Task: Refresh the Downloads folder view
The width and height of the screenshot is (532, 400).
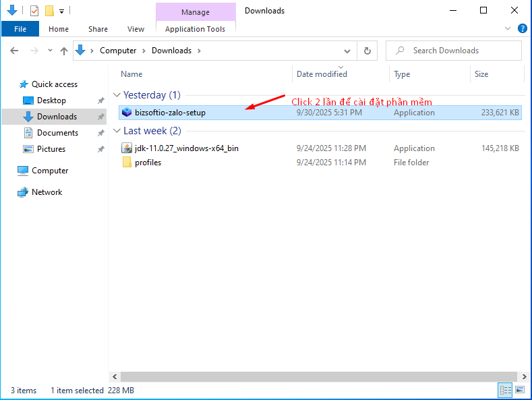Action: (x=367, y=51)
